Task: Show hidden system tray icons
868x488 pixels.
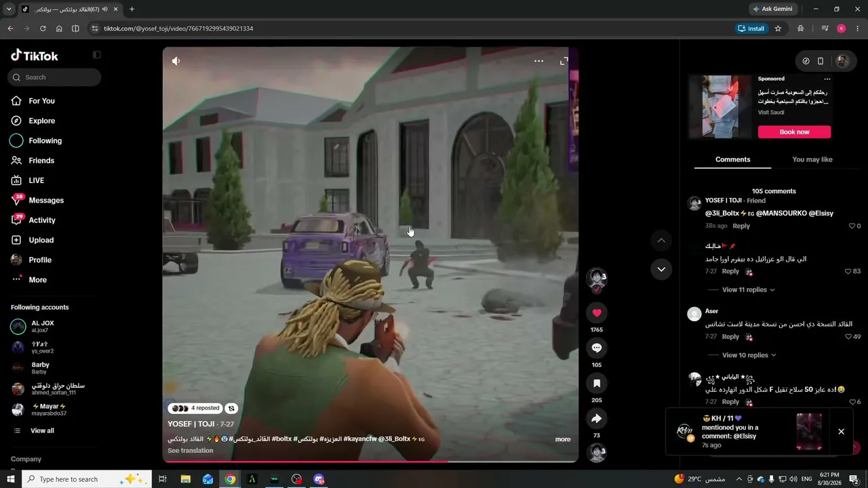Action: [739, 479]
